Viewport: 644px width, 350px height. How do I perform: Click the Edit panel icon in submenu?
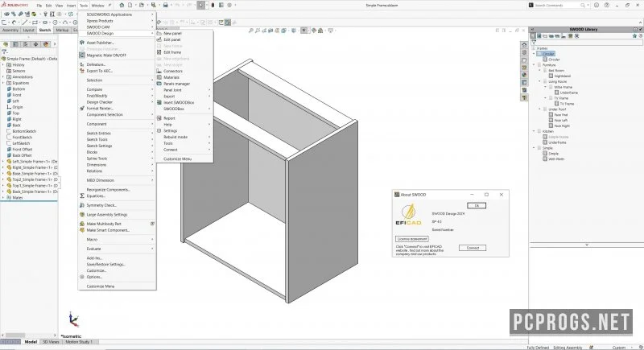[x=159, y=39]
